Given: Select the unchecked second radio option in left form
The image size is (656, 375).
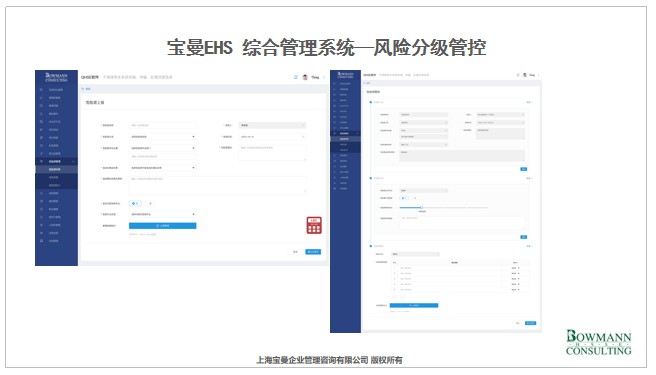Looking at the screenshot, I should 149,203.
